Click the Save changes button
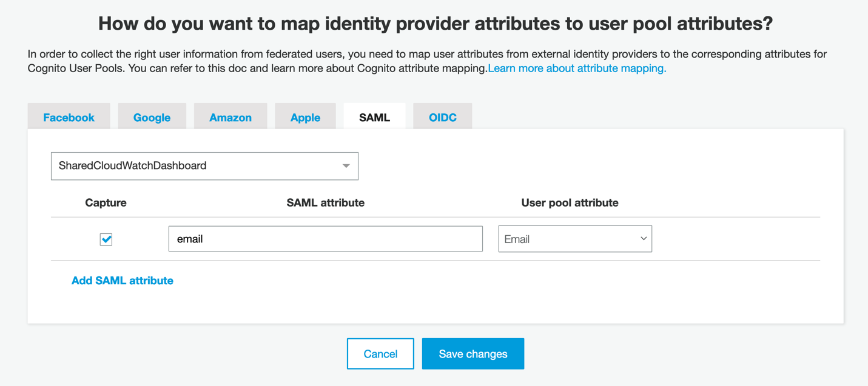The image size is (868, 386). (x=473, y=353)
